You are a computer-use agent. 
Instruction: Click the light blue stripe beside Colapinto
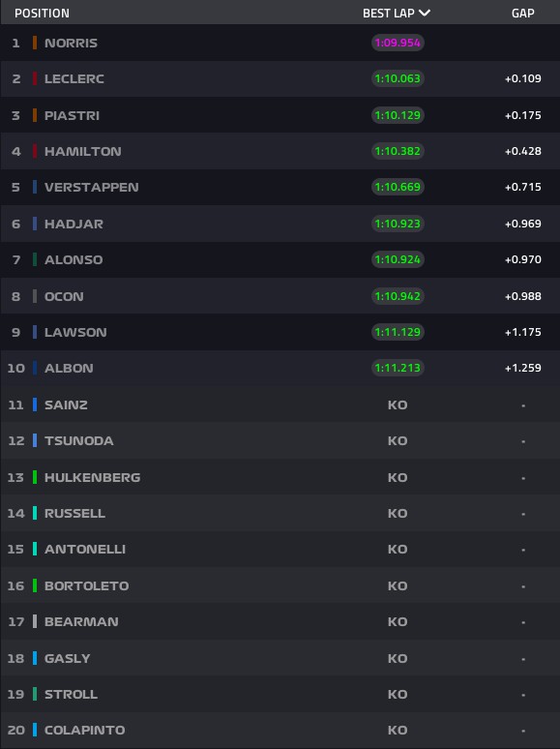[35, 730]
